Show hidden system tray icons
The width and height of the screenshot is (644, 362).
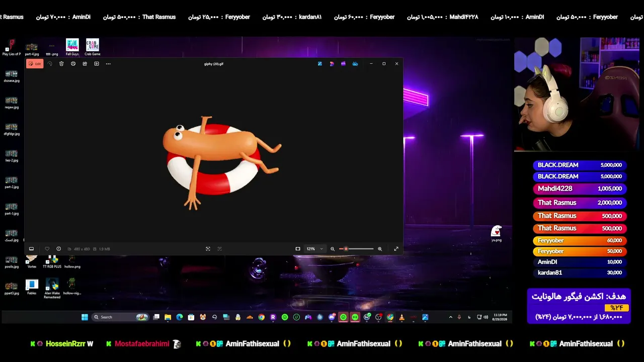pos(450,317)
